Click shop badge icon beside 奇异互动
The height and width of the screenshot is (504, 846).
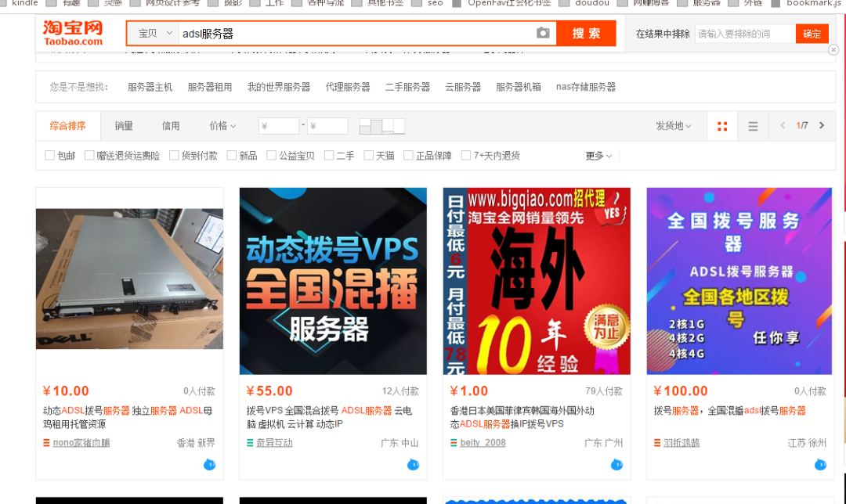(x=250, y=443)
